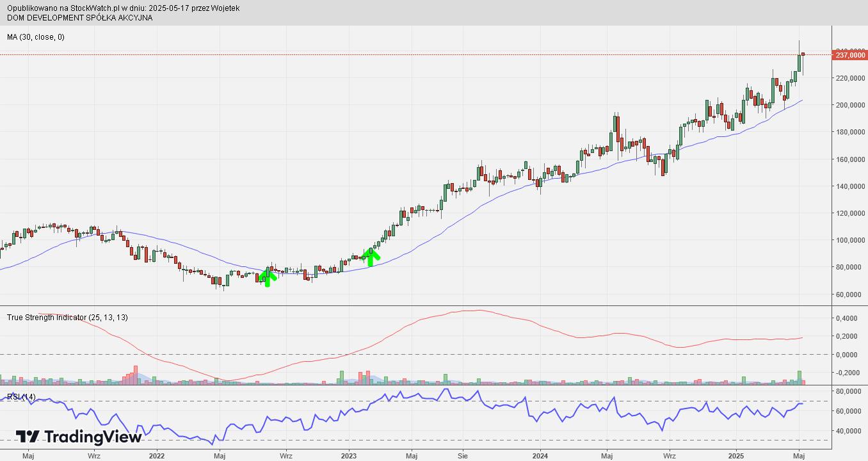This screenshot has width=868, height=461.
Task: Open the RSI (14) indicator label
Action: click(x=21, y=397)
